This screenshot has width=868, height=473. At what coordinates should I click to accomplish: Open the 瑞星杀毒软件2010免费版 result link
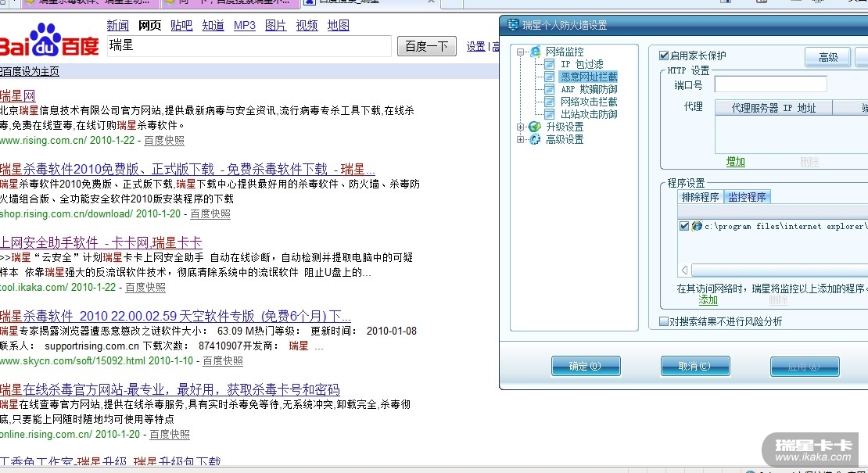click(188, 169)
